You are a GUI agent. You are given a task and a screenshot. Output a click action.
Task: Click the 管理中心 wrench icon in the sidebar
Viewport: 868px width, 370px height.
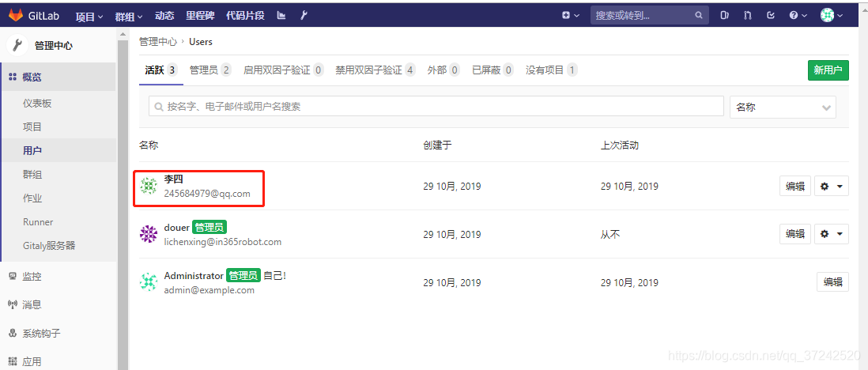(17, 45)
